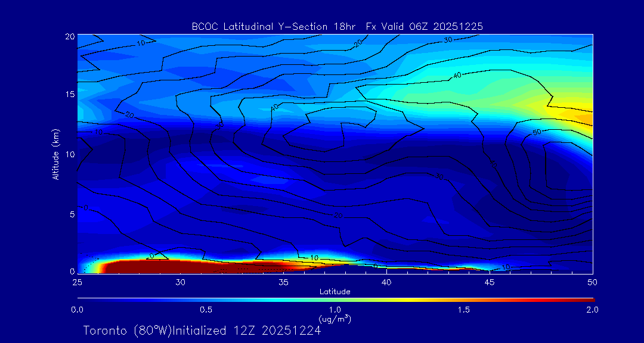The height and width of the screenshot is (343, 644).
Task: Click the 'Toronto (80°W)Initialized 12Z 20251224' caption
Action: coord(202,330)
